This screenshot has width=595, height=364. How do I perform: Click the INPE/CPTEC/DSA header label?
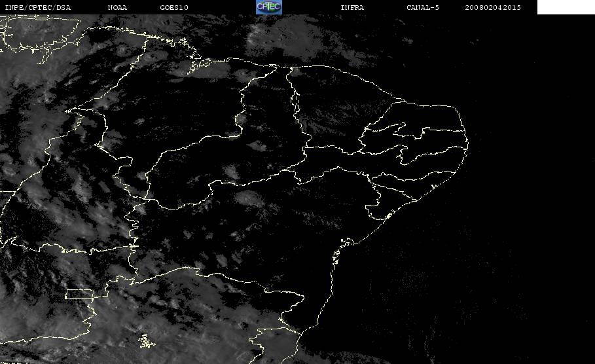pos(37,7)
